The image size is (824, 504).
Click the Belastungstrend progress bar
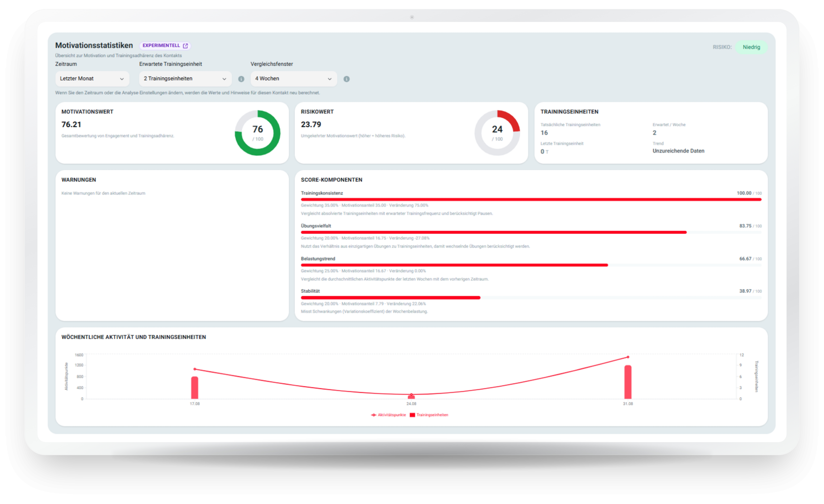531,265
